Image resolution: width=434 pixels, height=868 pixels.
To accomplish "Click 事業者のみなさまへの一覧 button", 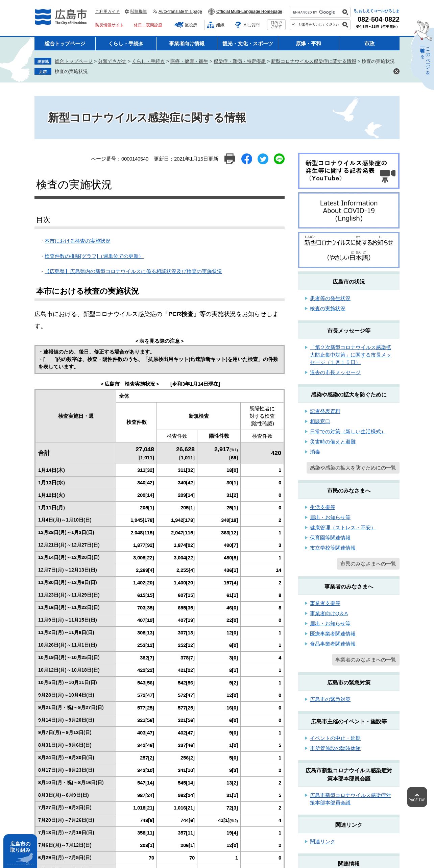I will pyautogui.click(x=366, y=660).
